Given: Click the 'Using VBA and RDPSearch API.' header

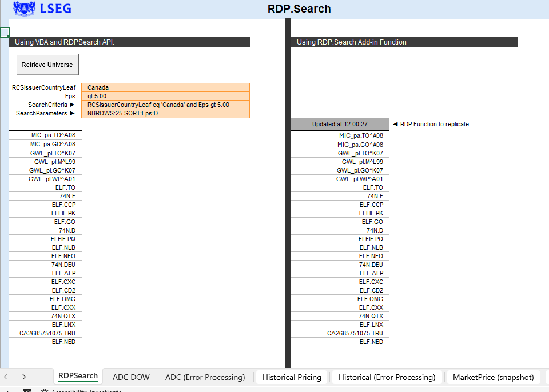Looking at the screenshot, I should click(x=129, y=42).
